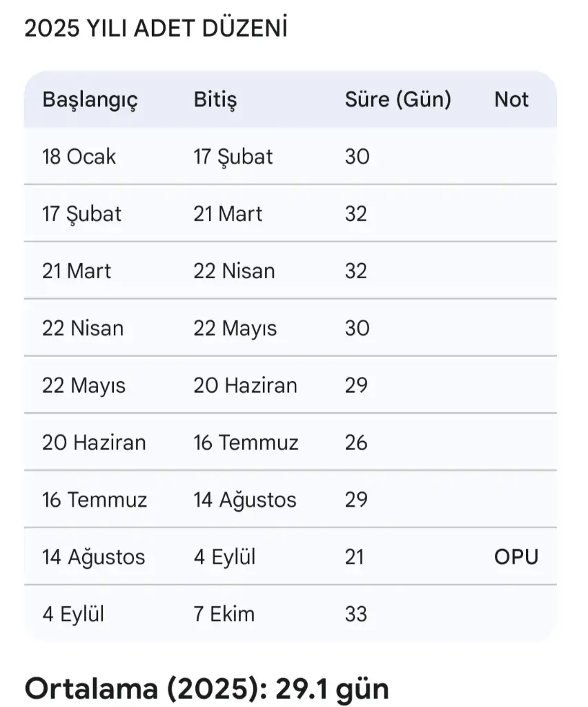
Task: Click the "Not" column header
Action: [511, 100]
